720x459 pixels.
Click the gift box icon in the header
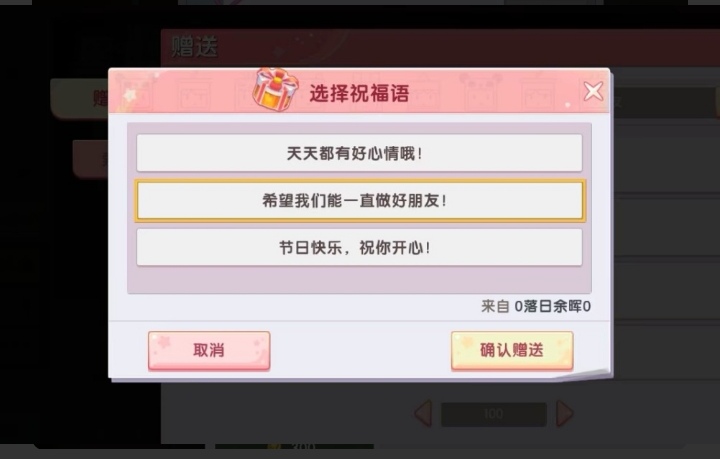click(x=275, y=89)
